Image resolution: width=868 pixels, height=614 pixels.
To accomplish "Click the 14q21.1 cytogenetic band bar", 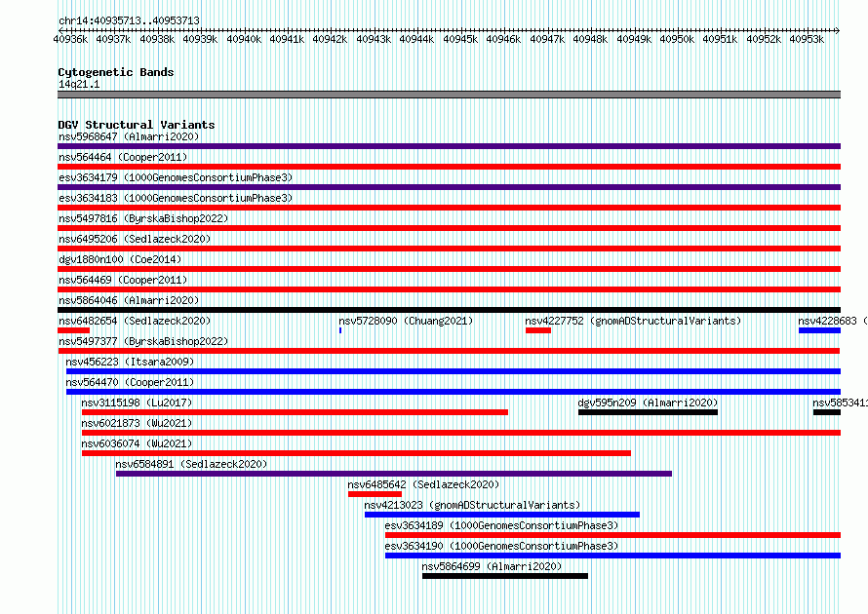I will (449, 95).
